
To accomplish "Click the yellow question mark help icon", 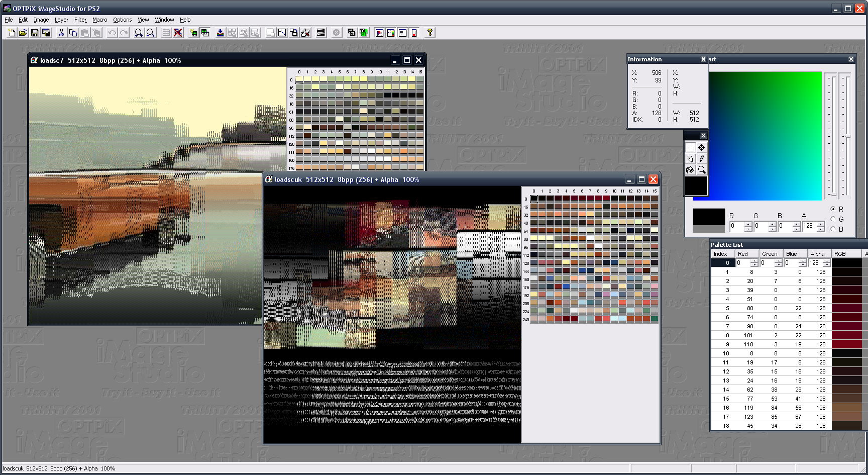I will pyautogui.click(x=429, y=33).
